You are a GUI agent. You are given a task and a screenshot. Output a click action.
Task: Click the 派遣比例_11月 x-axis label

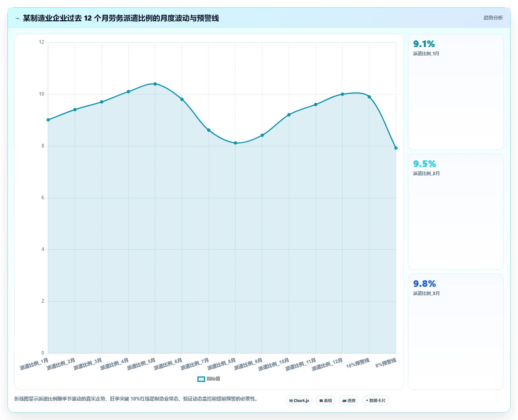point(301,364)
